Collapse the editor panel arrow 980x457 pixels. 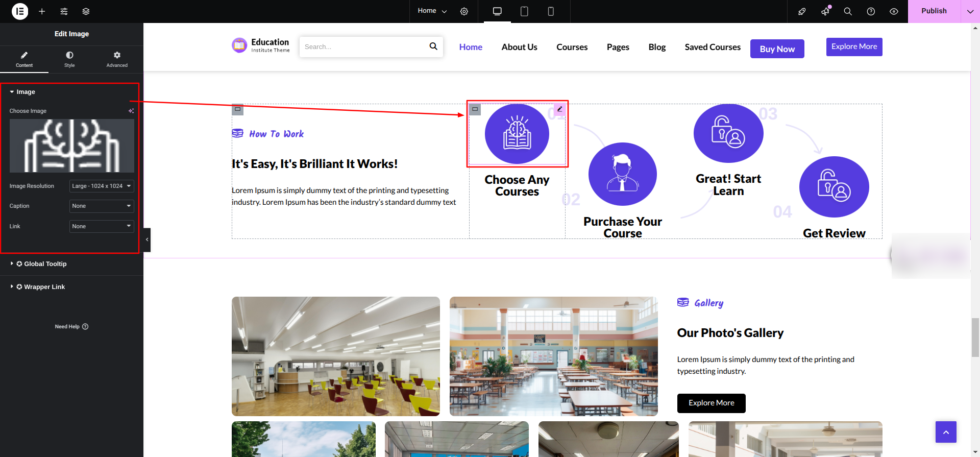point(147,239)
